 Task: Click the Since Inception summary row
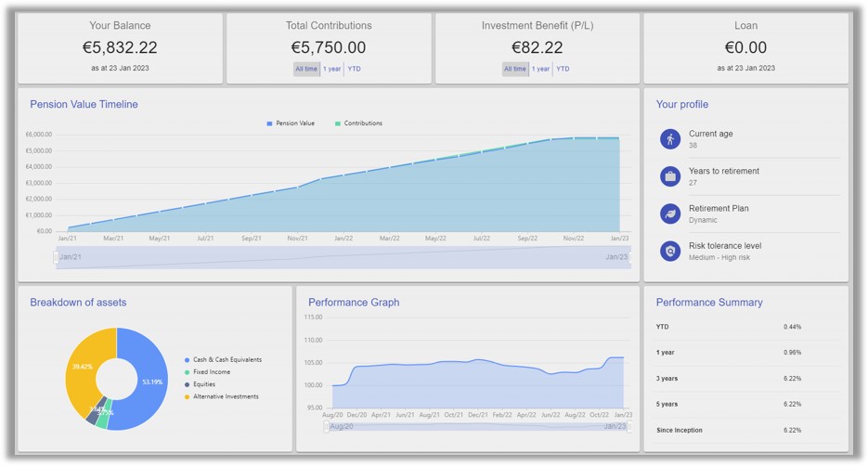747,430
